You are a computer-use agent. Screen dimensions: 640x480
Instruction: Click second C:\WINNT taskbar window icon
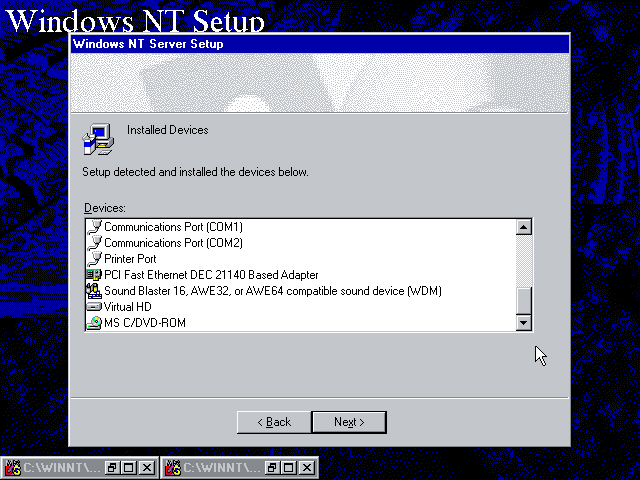click(x=173, y=468)
